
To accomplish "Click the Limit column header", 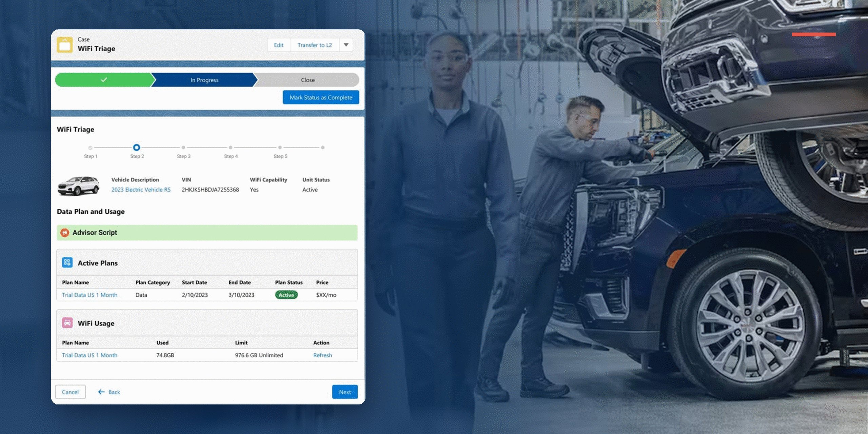I will coord(241,343).
